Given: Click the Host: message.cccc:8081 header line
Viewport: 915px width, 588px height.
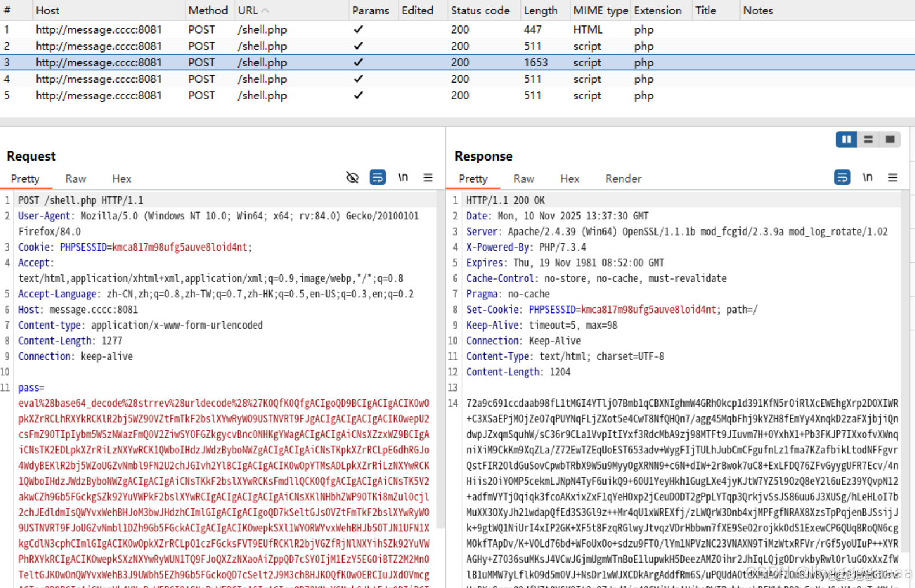Looking at the screenshot, I should point(78,310).
